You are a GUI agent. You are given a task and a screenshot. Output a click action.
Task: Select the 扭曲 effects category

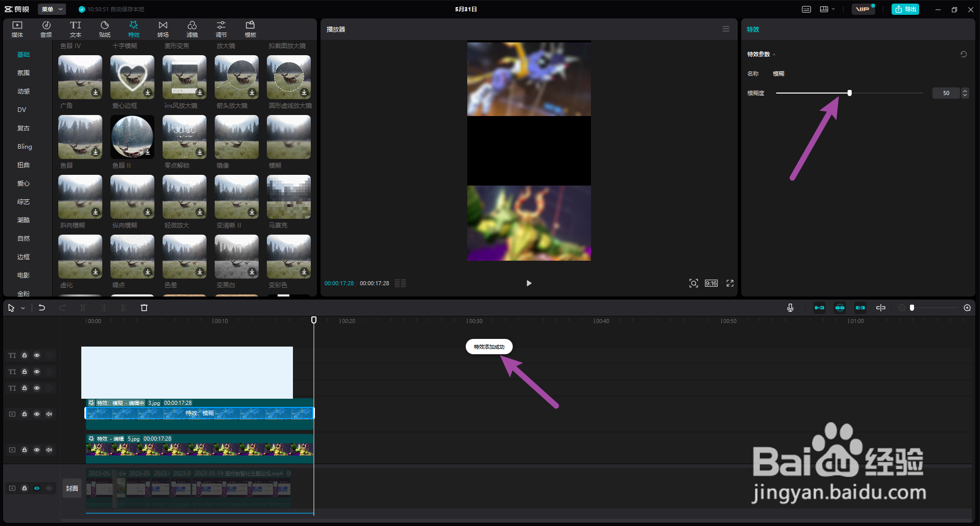click(24, 165)
